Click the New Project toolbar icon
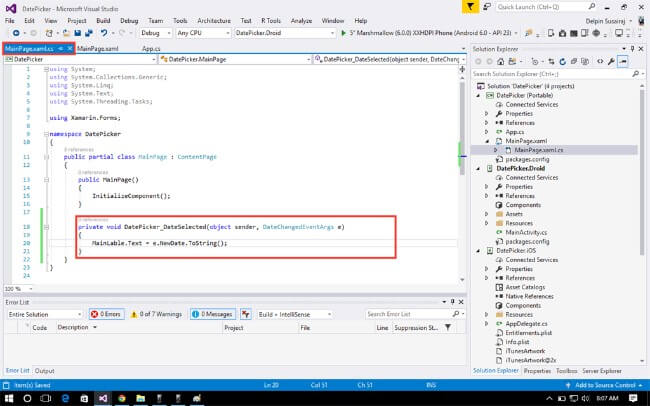Screen dimensions: 650x406 (49, 33)
